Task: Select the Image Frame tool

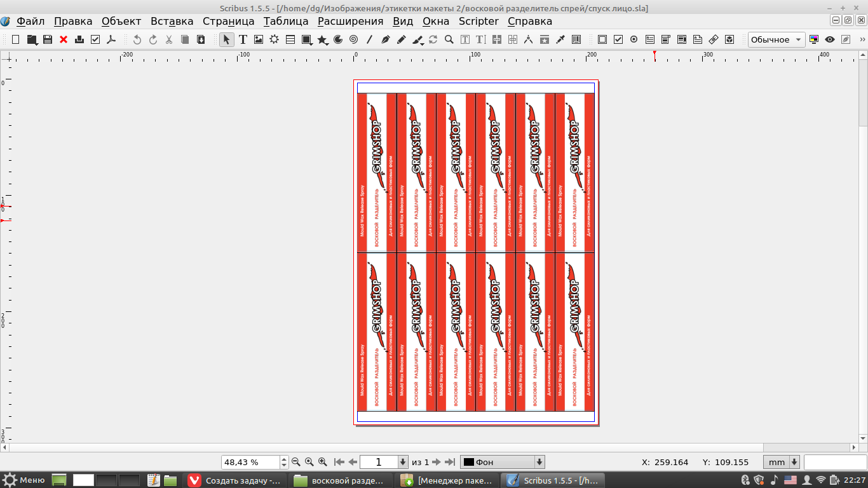Action: (x=259, y=39)
